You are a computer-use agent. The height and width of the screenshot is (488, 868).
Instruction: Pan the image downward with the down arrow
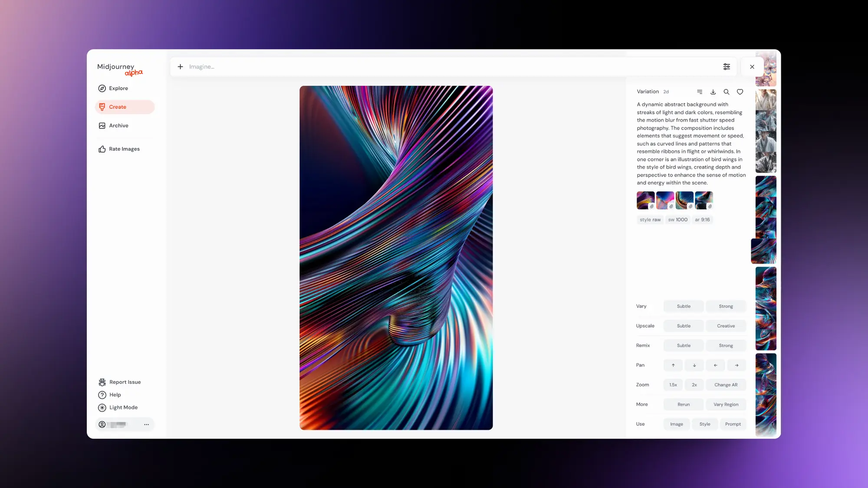pos(694,365)
